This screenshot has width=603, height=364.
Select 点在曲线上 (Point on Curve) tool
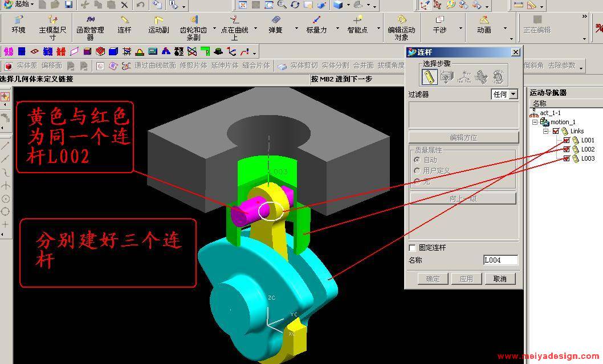tap(235, 28)
